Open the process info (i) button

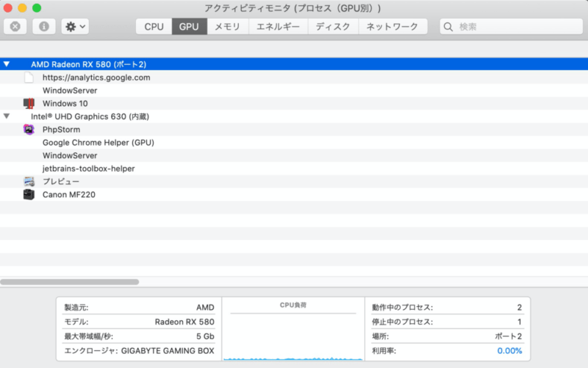44,26
